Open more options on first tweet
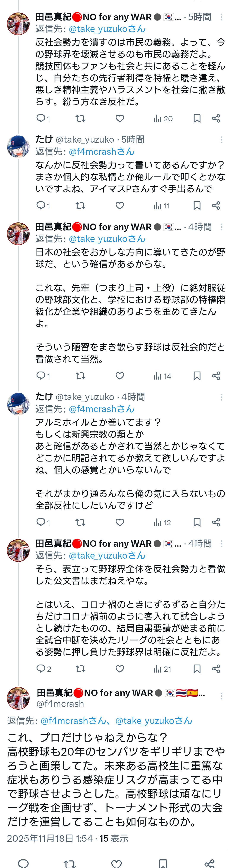 (x=221, y=17)
